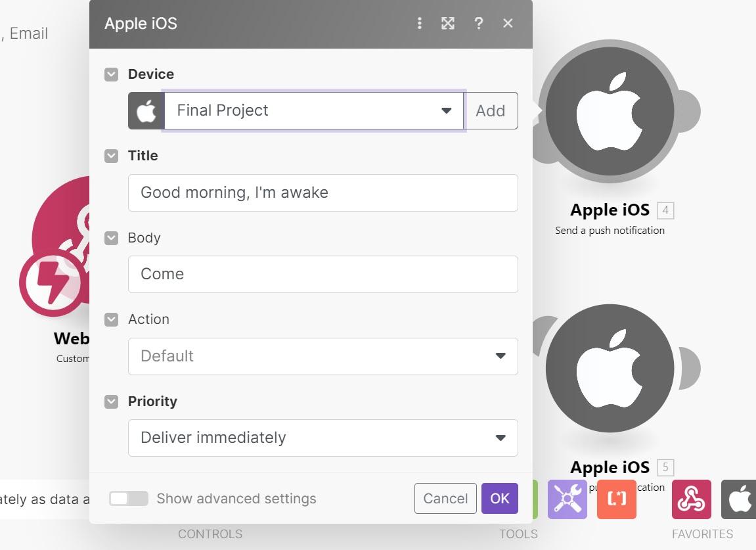Screen dimensions: 756x550
Task: Expand the Apple iOS dialog to fullscreen
Action: [x=448, y=24]
